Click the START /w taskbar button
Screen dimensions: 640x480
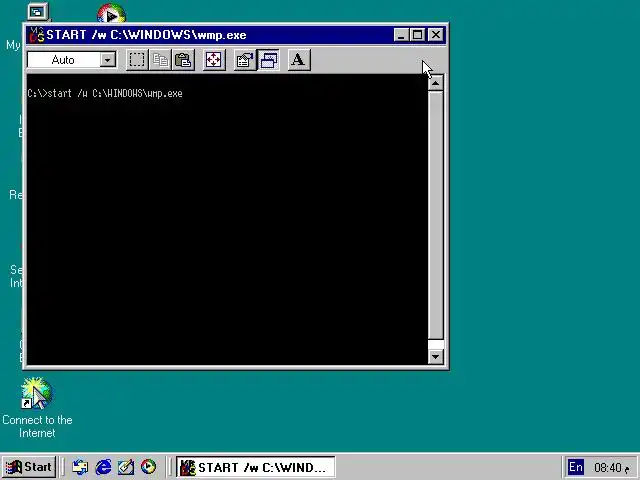[256, 467]
